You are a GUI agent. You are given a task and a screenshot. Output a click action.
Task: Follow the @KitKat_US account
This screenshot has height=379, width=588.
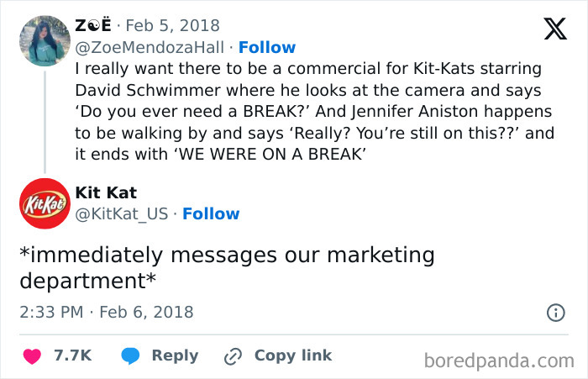[x=211, y=213]
